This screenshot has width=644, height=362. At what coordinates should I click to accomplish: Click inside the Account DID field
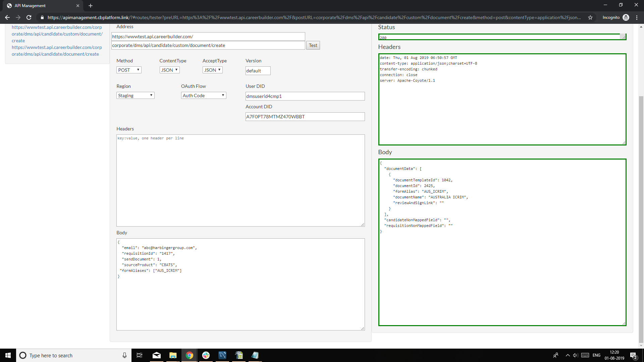tap(305, 116)
